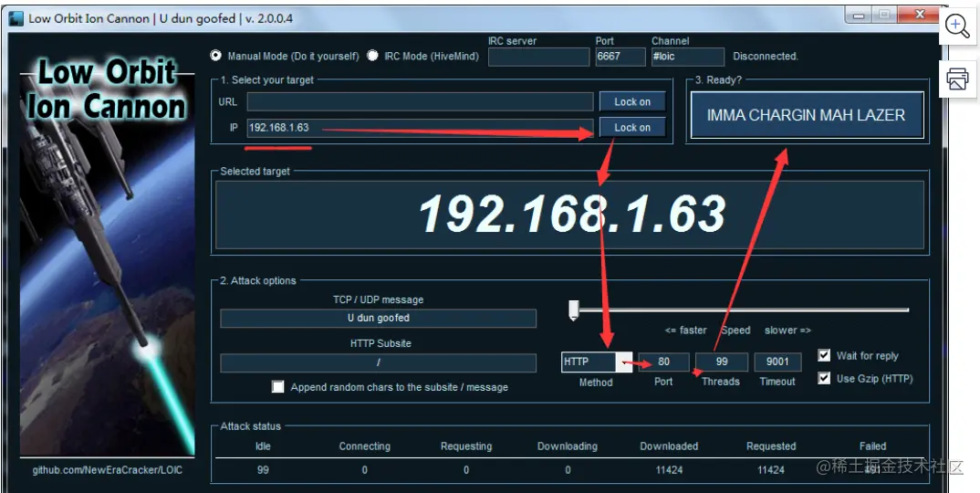The height and width of the screenshot is (493, 980).
Task: Click the Timeout field 9001
Action: click(x=777, y=362)
